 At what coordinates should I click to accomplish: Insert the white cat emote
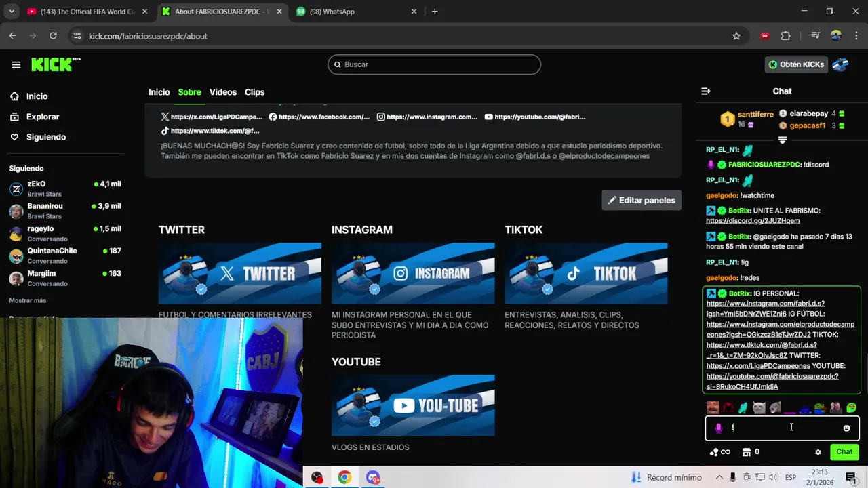coord(759,407)
